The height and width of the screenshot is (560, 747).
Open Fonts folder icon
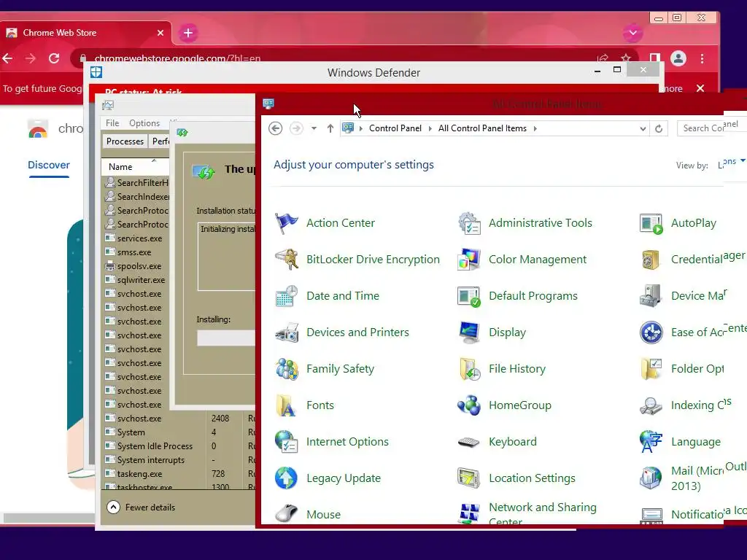pos(286,405)
